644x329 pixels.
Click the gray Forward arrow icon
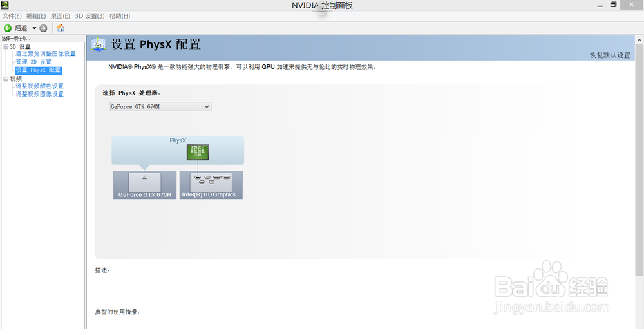click(43, 28)
